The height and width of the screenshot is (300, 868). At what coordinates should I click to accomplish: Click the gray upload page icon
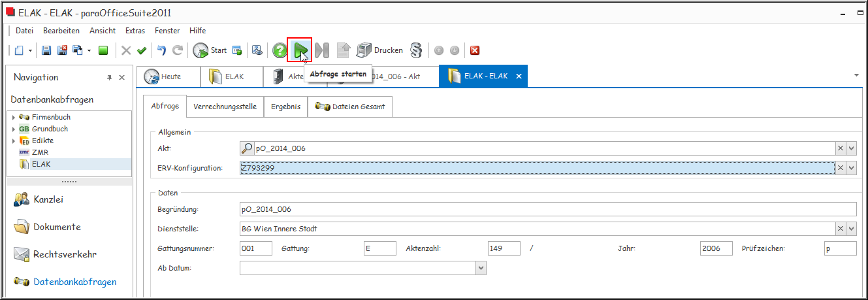[x=344, y=50]
